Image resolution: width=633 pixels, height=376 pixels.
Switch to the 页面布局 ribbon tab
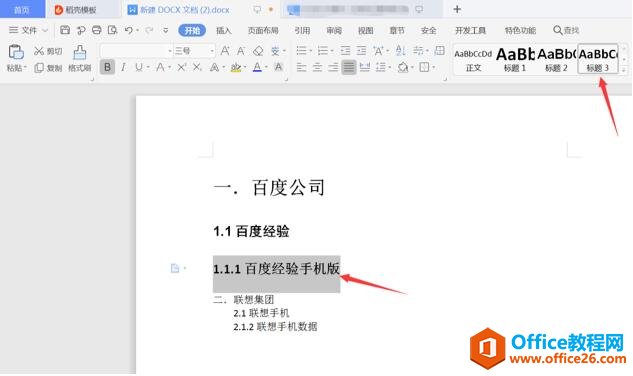263,30
